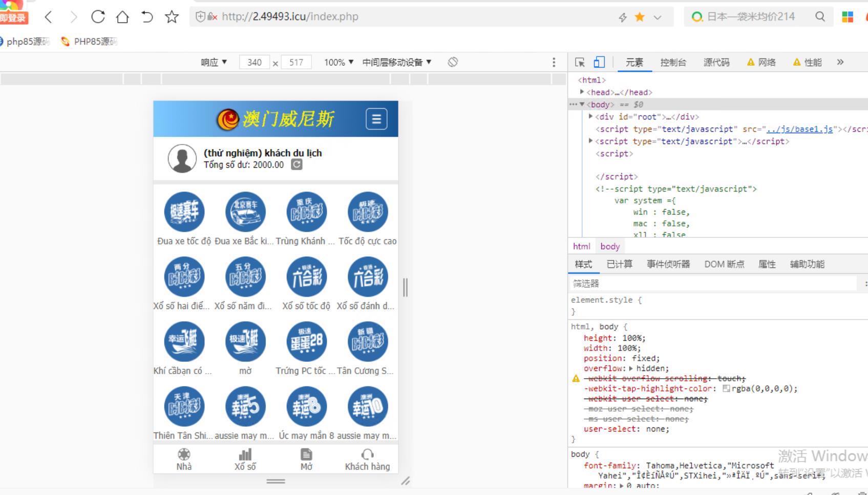The height and width of the screenshot is (495, 868).
Task: Click the rgba color swatch in styles
Action: (726, 389)
